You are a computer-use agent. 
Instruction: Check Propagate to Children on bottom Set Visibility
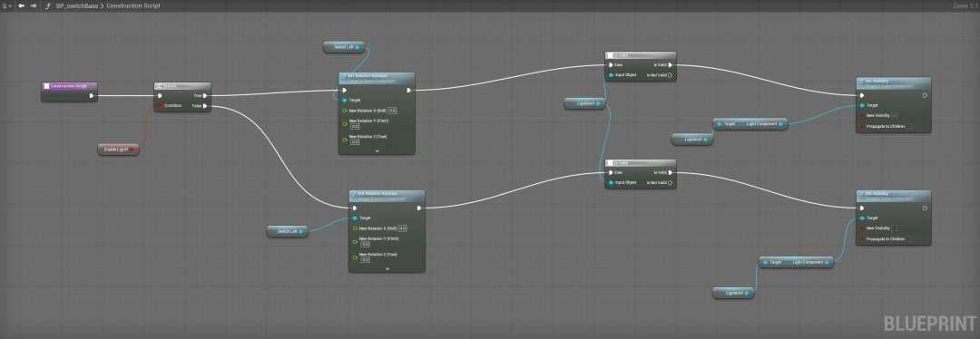(908, 239)
